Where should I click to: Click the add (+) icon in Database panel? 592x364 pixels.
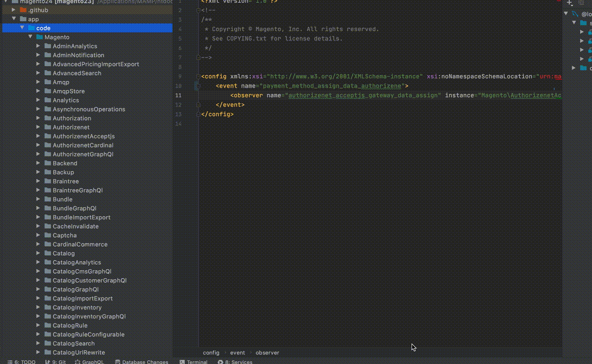pos(569,2)
